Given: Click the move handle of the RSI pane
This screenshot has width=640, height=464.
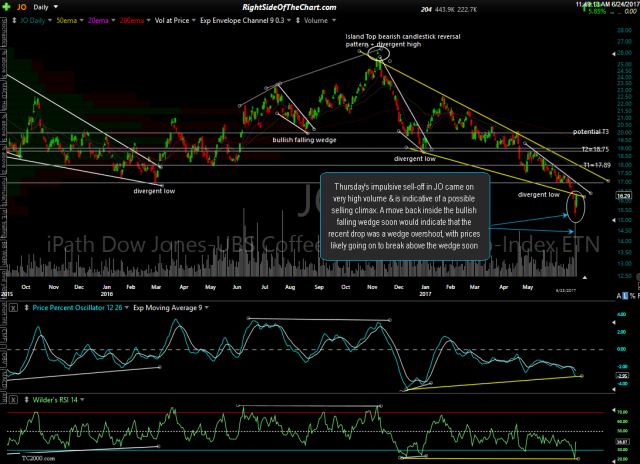Looking at the screenshot, I should (x=27, y=400).
